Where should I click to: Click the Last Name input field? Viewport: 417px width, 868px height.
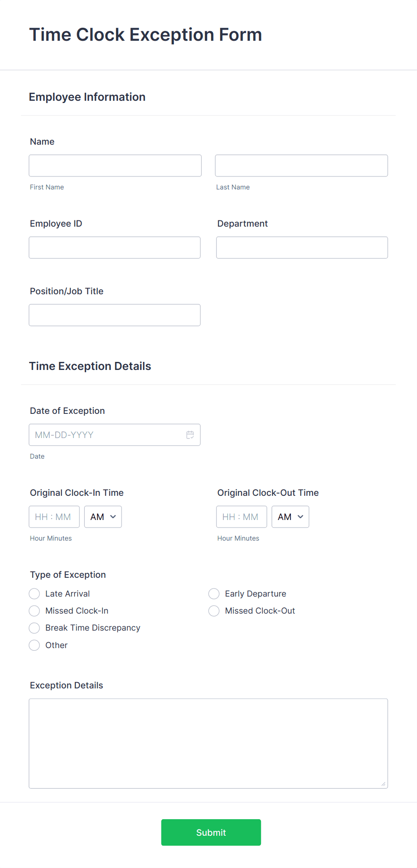[301, 165]
